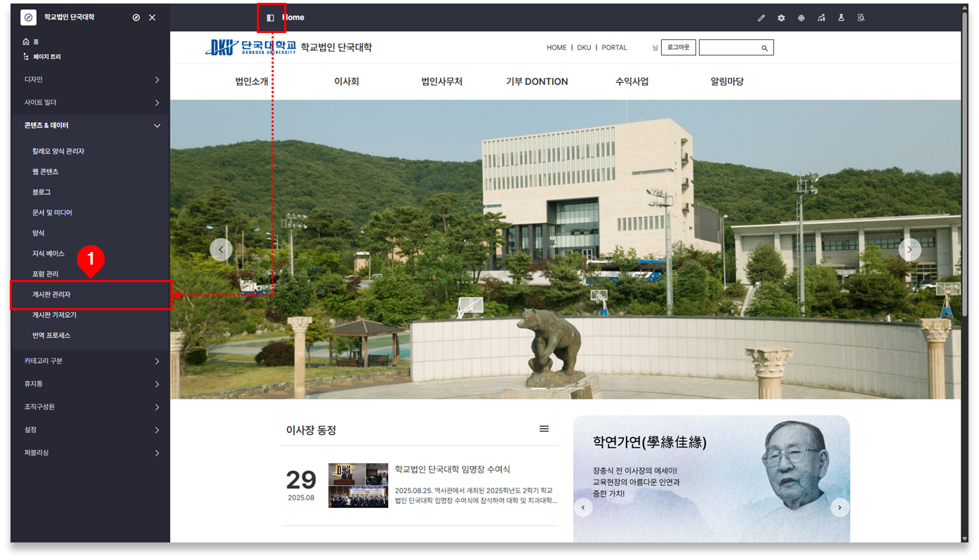Expand the 디자인 section

[91, 79]
